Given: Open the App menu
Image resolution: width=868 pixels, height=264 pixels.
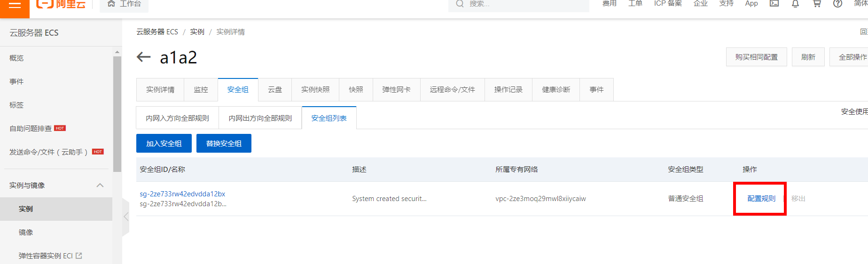Looking at the screenshot, I should pos(751,4).
